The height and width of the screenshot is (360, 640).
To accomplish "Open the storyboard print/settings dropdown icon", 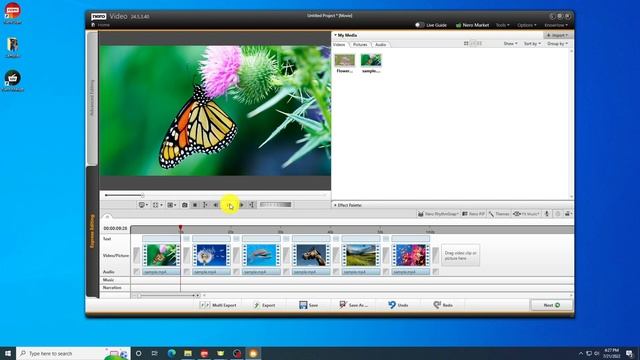I will [x=568, y=214].
